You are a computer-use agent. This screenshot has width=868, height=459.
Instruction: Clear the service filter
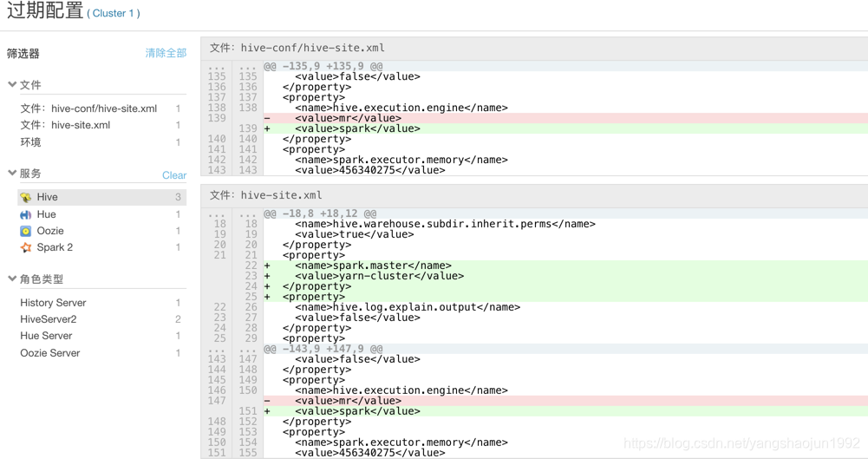coord(174,175)
